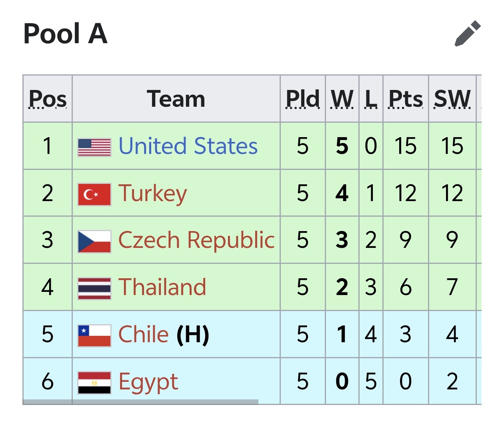Open the Thailand team link
Viewport: 504px width, 425px height.
pyautogui.click(x=162, y=287)
